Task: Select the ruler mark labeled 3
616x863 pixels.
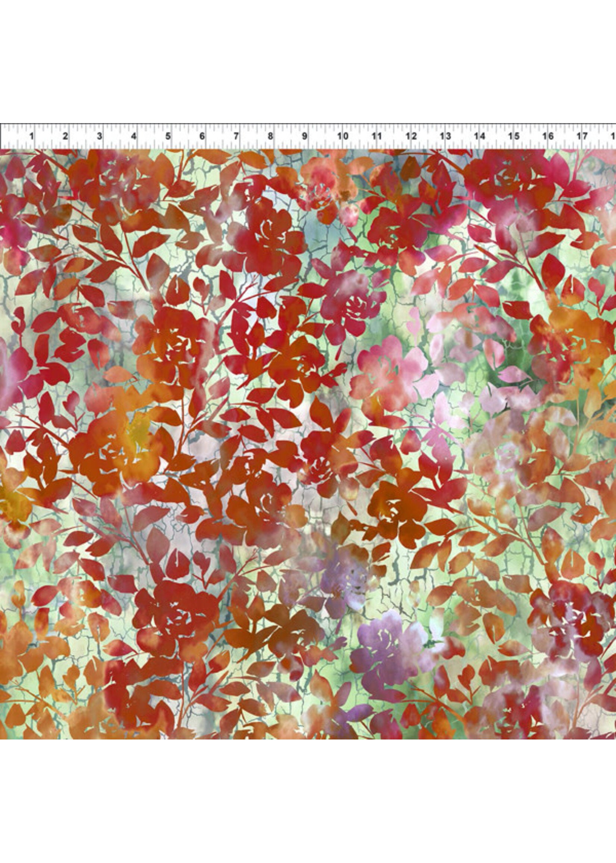Action: [x=100, y=136]
